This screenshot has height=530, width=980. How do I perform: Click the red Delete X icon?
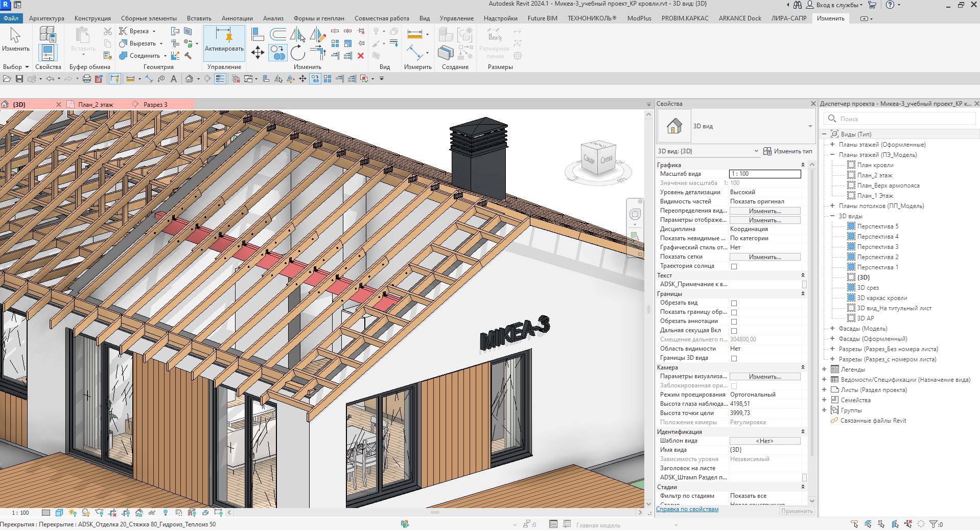pyautogui.click(x=361, y=56)
